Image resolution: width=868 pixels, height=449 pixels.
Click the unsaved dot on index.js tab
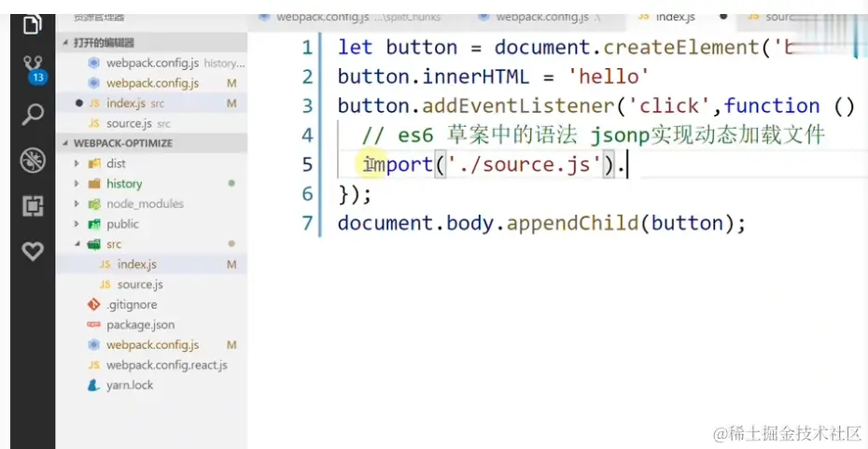click(723, 17)
